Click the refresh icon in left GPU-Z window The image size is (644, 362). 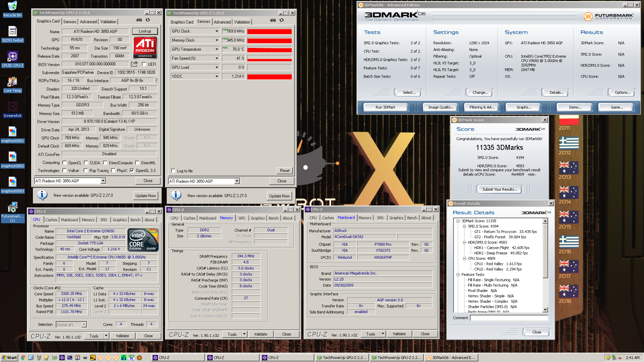pos(148,20)
